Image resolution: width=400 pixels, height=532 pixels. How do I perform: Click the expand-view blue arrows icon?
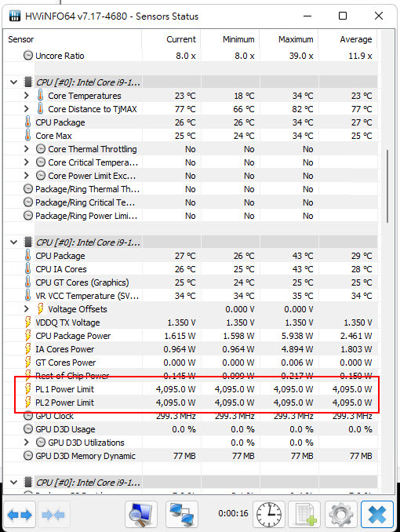click(20, 515)
